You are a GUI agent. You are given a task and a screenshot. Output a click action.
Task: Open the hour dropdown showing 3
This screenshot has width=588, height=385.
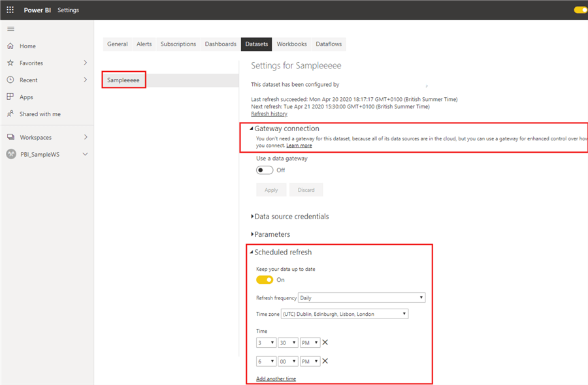click(x=267, y=343)
